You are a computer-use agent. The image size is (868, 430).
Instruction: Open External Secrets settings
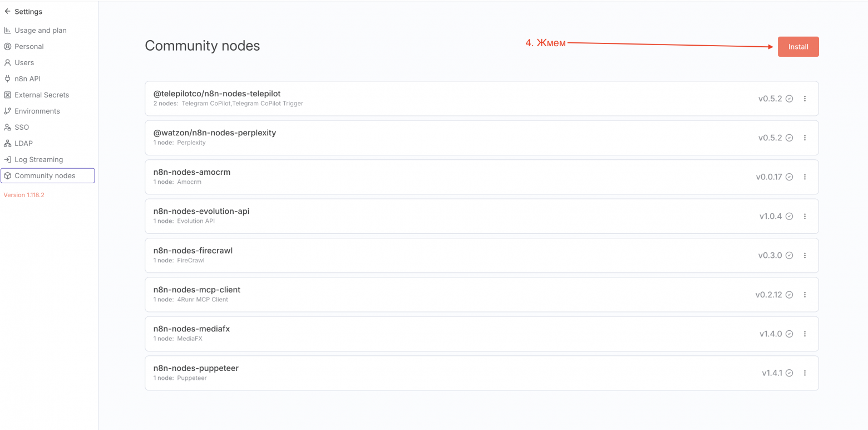(42, 95)
